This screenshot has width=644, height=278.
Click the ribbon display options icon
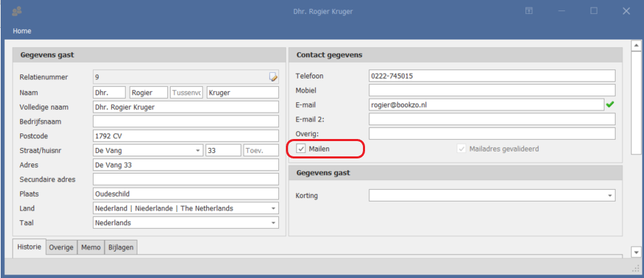point(529,11)
